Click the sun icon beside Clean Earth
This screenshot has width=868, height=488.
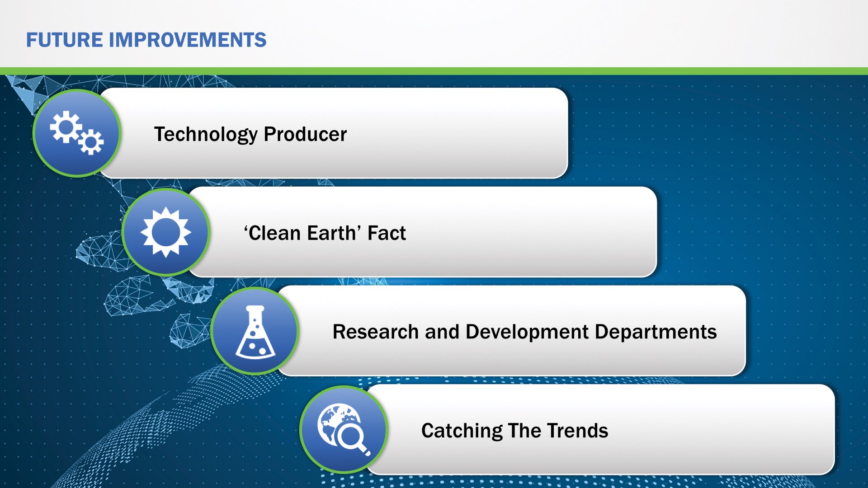point(166,232)
